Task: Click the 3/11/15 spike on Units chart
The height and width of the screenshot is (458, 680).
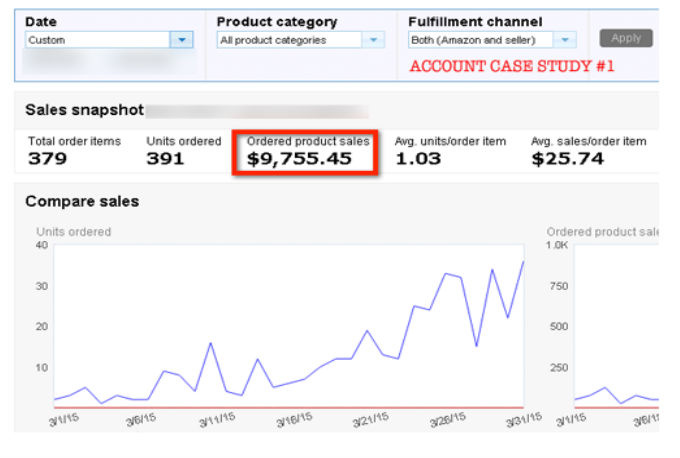Action: pos(210,343)
